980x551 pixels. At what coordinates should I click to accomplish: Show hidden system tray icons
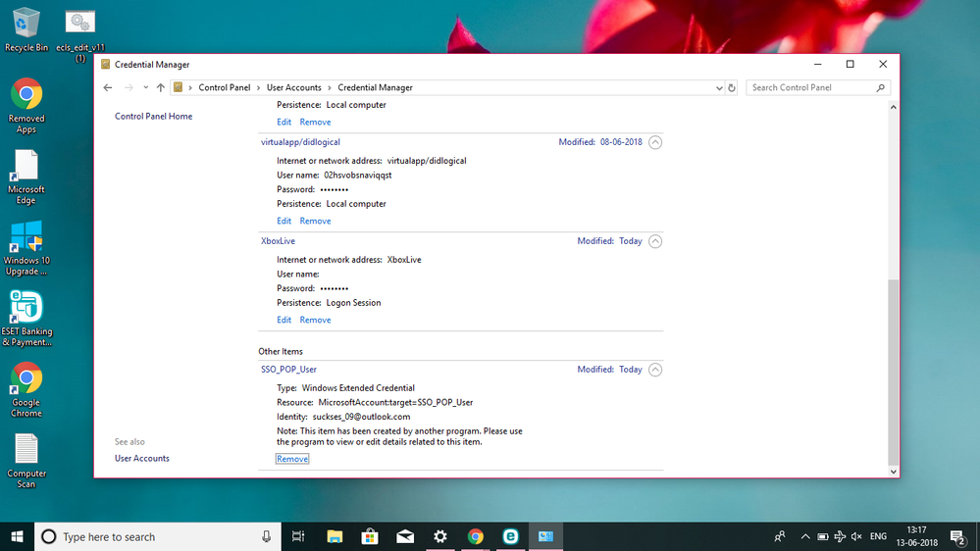tap(805, 536)
